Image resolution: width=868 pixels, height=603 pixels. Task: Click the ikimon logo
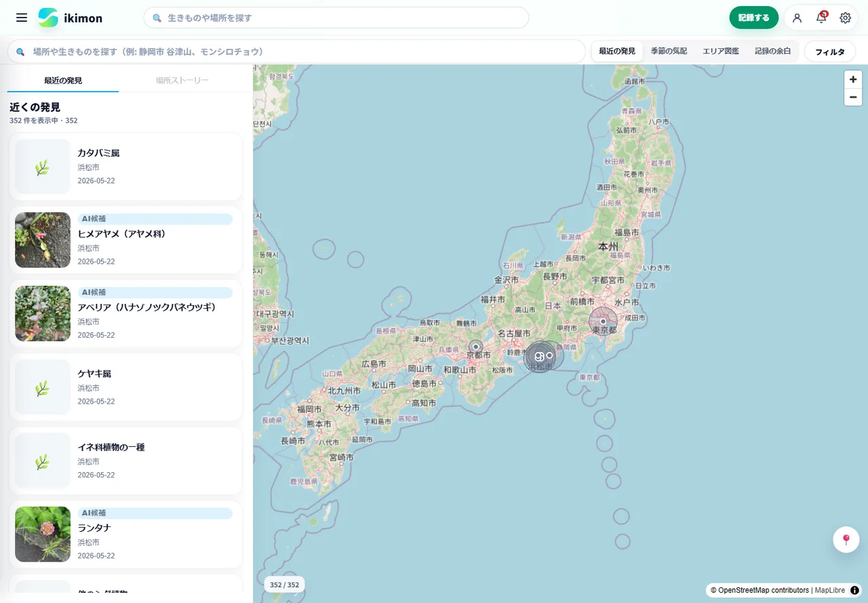point(71,18)
